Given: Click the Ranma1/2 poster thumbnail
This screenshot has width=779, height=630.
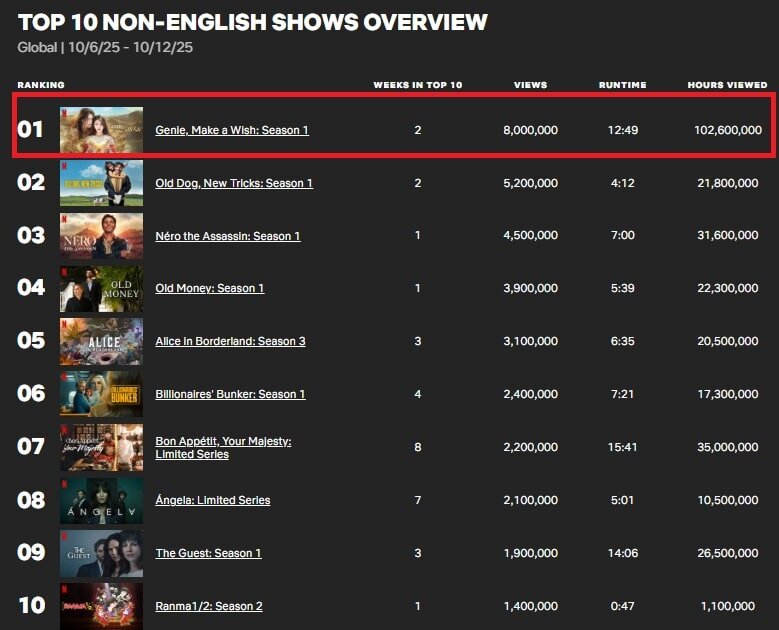Looking at the screenshot, I should pyautogui.click(x=101, y=606).
